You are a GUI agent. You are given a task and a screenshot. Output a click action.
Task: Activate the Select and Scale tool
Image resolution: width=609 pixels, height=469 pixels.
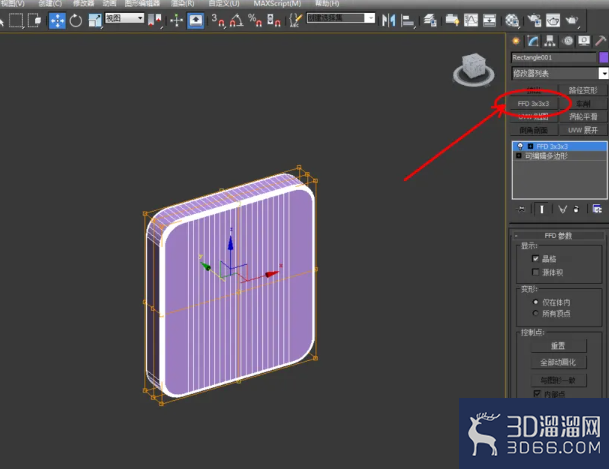(x=95, y=20)
